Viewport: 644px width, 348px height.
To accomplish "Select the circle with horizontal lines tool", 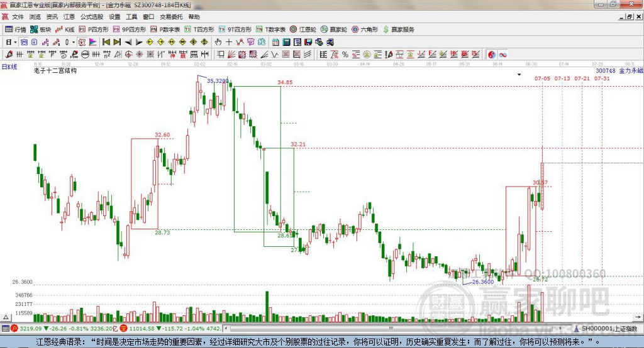I will (86, 55).
